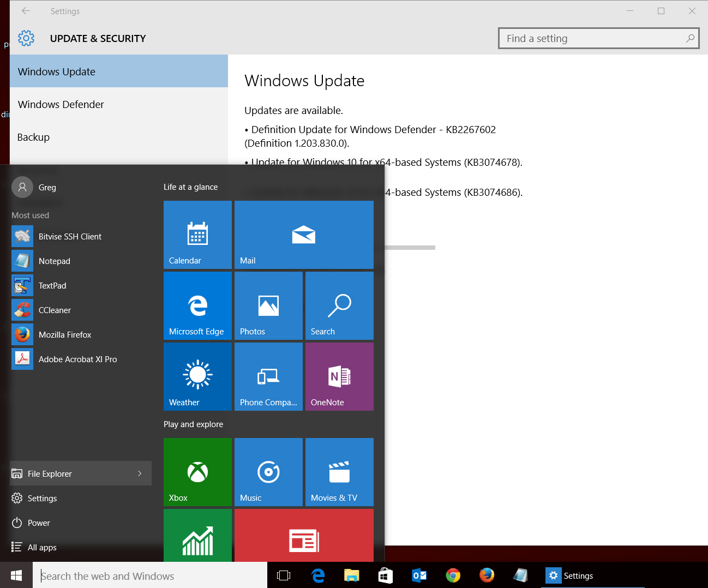Open Bitvise SSH Client
Image resolution: width=708 pixels, height=588 pixels.
coord(70,236)
